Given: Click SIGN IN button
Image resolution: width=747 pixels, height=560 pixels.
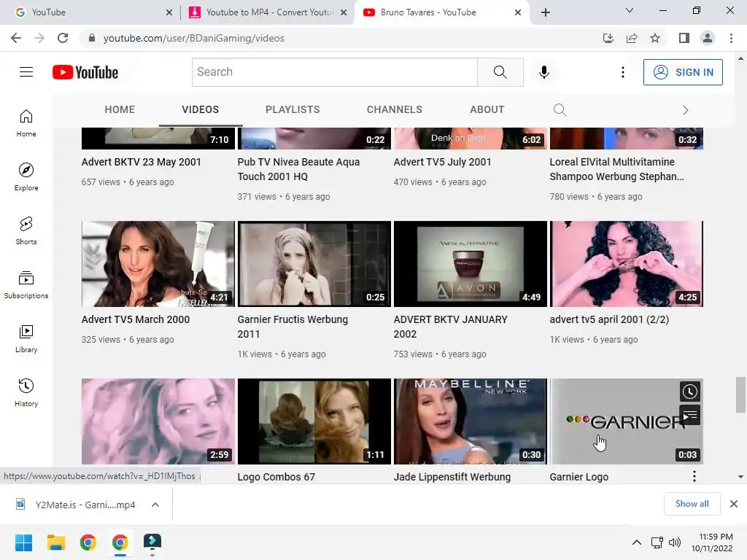Looking at the screenshot, I should (x=683, y=72).
